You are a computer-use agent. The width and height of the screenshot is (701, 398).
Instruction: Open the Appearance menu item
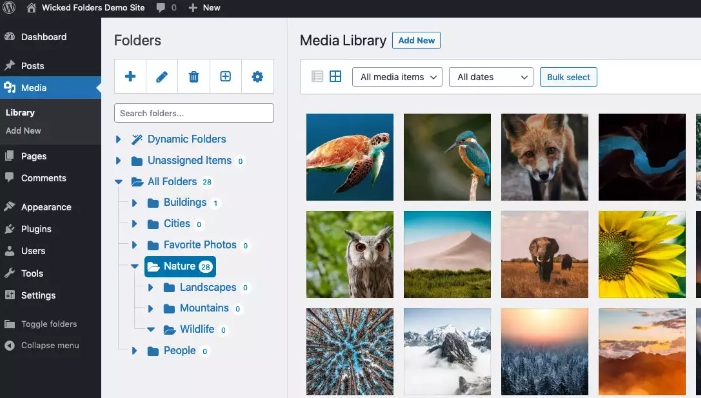pos(46,207)
